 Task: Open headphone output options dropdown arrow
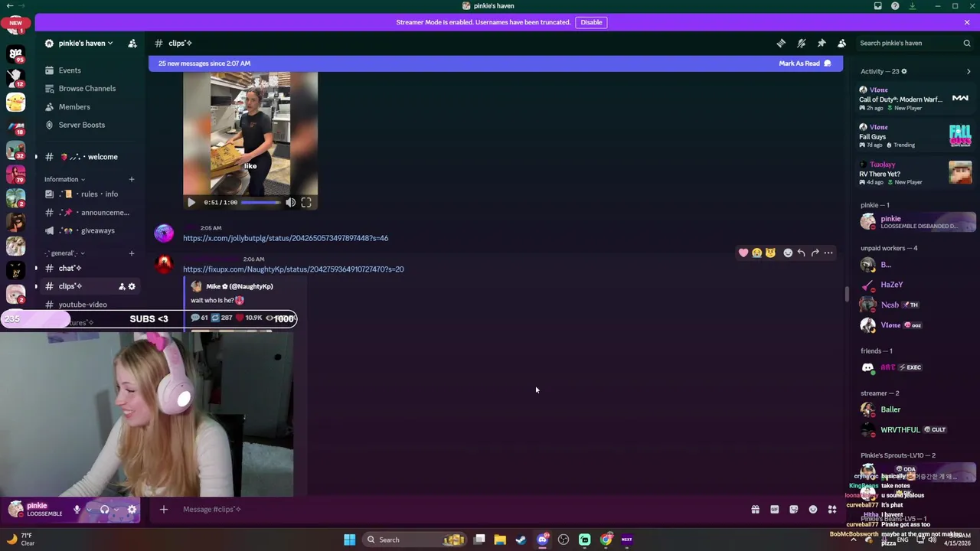point(116,510)
